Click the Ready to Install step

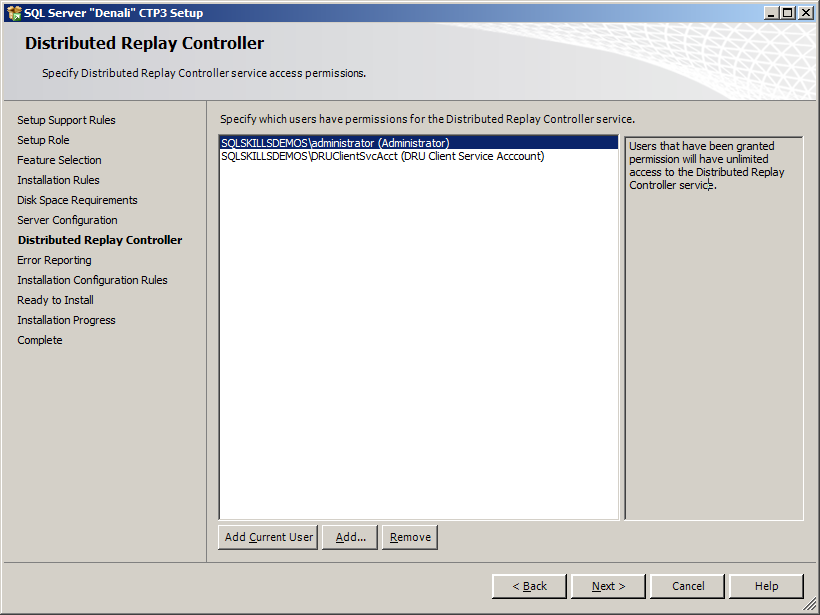pyautogui.click(x=55, y=300)
